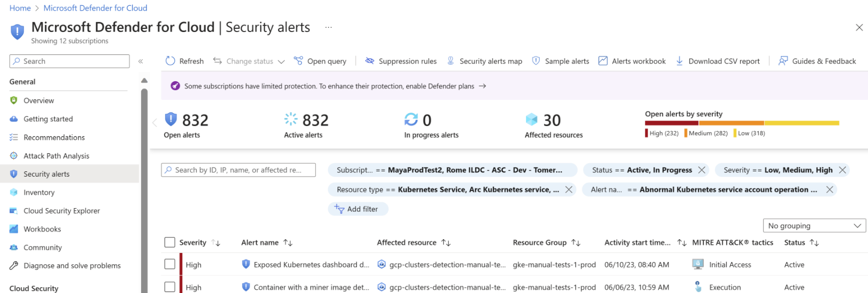This screenshot has width=868, height=293.
Task: Click the sidebar scroll up arrow
Action: pyautogui.click(x=144, y=81)
